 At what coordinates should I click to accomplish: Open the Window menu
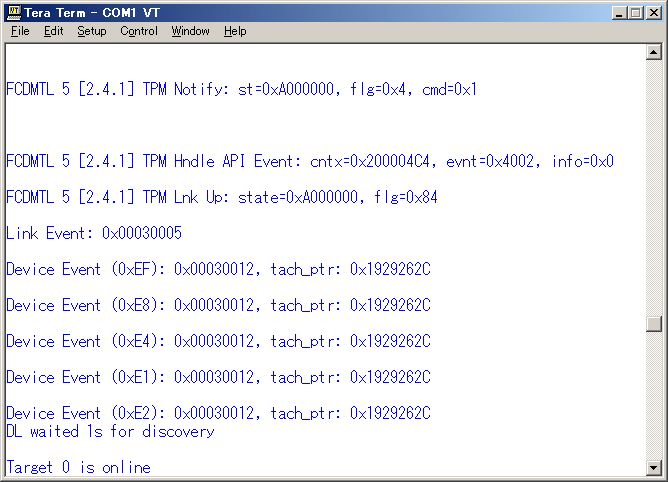pos(190,31)
